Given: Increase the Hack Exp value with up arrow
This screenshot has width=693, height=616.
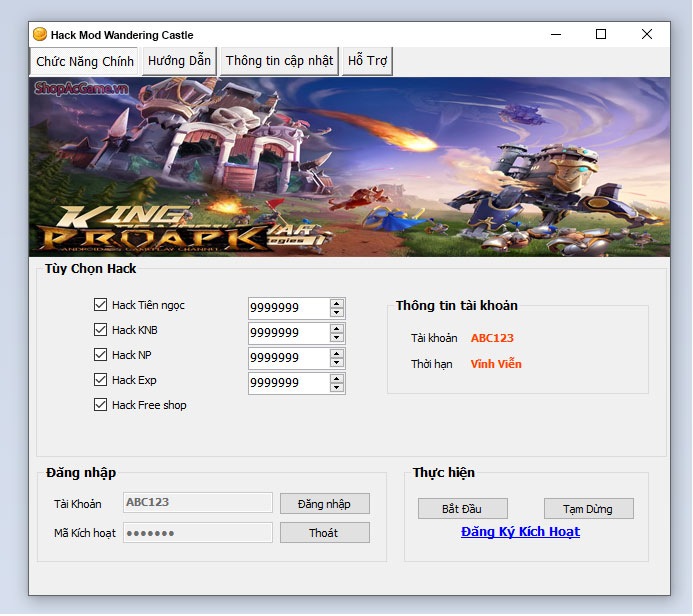Looking at the screenshot, I should pos(337,379).
